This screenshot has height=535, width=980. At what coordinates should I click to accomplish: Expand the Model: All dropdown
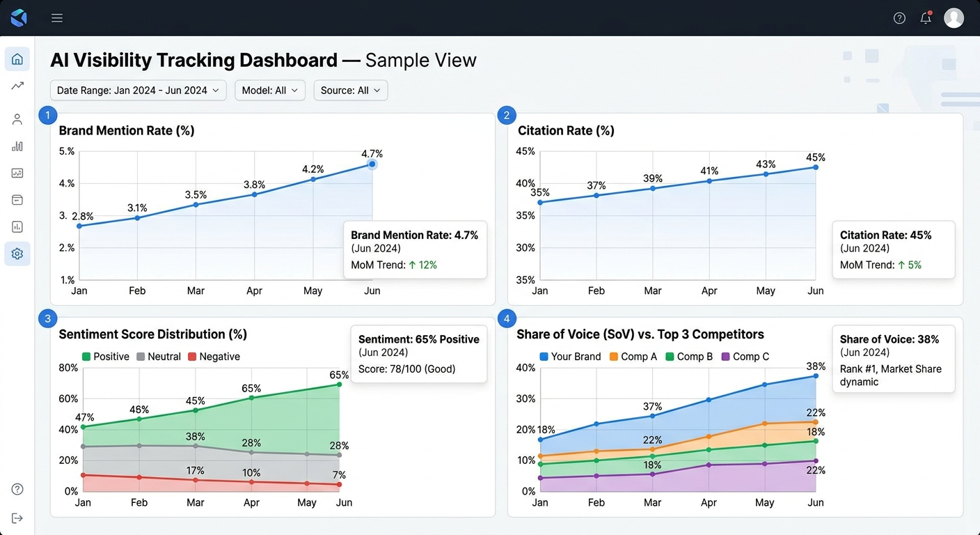click(x=269, y=90)
